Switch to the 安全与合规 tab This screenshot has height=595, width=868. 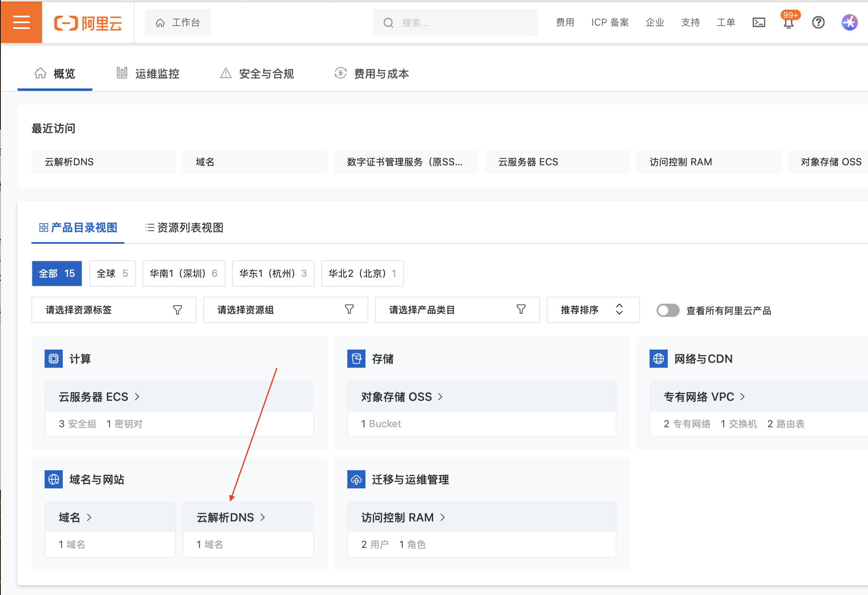pyautogui.click(x=257, y=74)
